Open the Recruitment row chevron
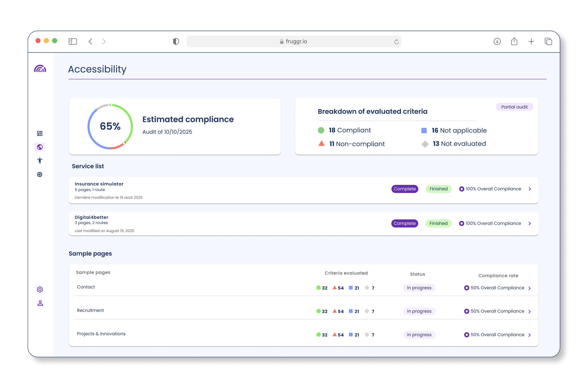Viewport: 588px width, 388px height. (530, 312)
